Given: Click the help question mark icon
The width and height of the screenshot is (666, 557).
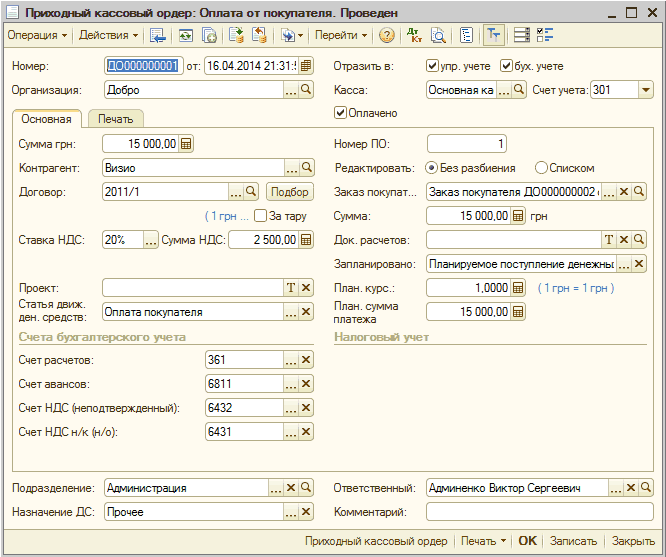Looking at the screenshot, I should coord(387,35).
